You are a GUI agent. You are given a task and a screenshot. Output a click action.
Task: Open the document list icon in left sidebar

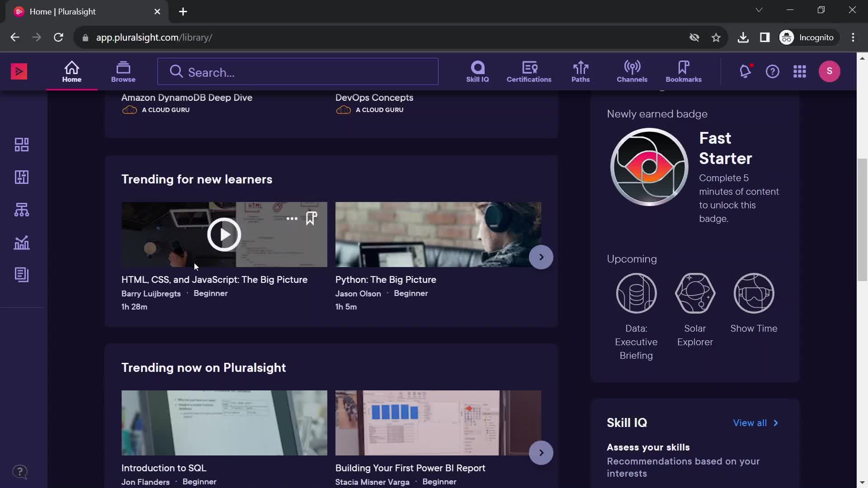coord(22,275)
